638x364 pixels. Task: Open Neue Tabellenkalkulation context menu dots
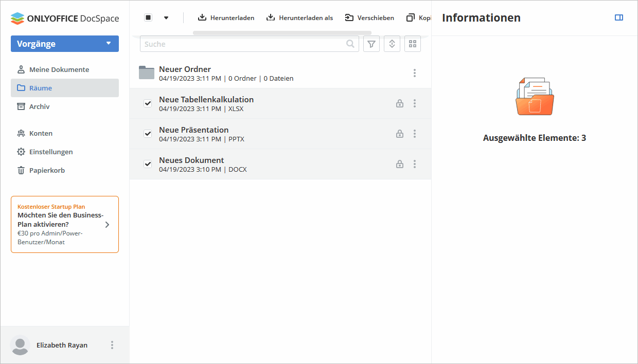pyautogui.click(x=415, y=103)
